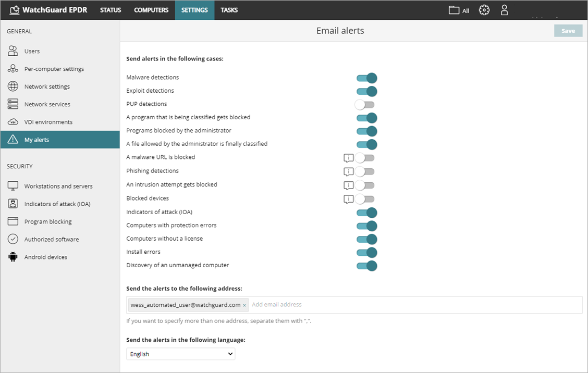Go to the STATUS tab
This screenshot has height=373, width=588.
pos(110,9)
